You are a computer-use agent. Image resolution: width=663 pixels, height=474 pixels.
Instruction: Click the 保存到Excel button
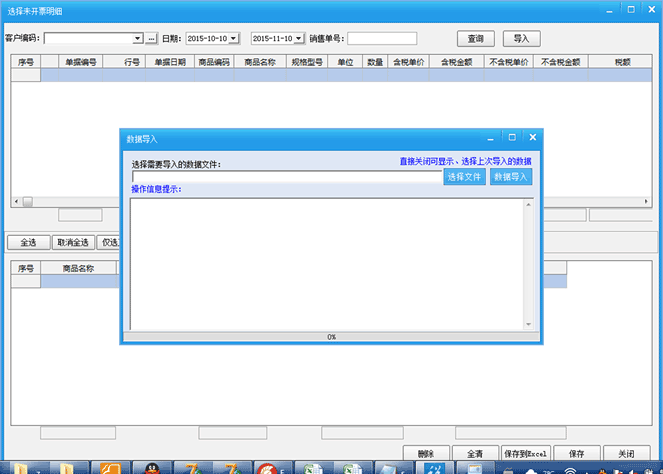(x=527, y=453)
